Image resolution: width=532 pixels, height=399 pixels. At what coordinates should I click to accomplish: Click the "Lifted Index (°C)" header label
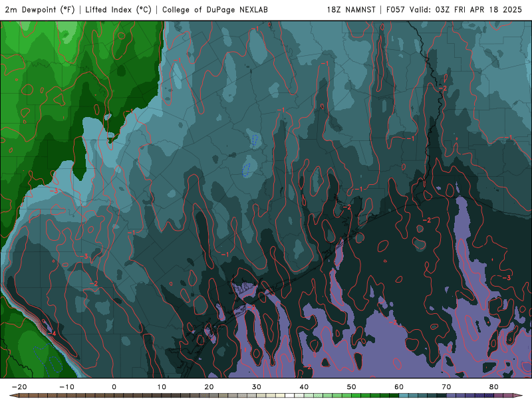[x=118, y=9]
